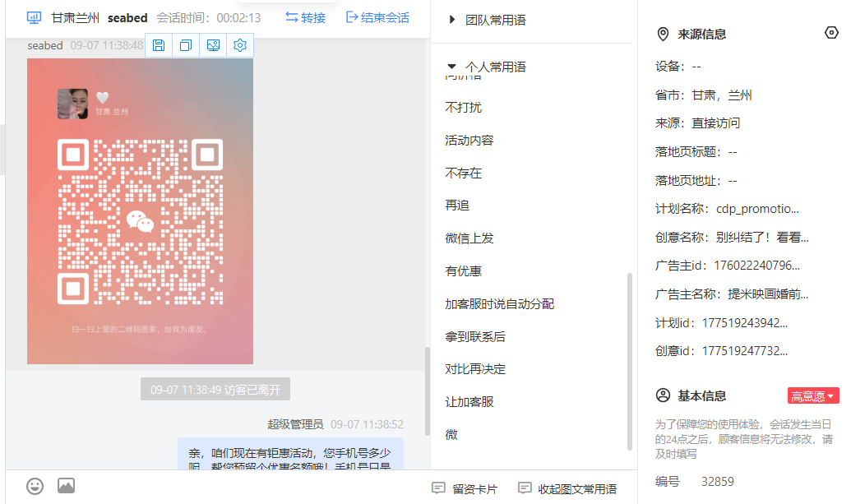Screen dimensions: 851x504
Task: Open the WeChat QR code image
Action: click(140, 211)
